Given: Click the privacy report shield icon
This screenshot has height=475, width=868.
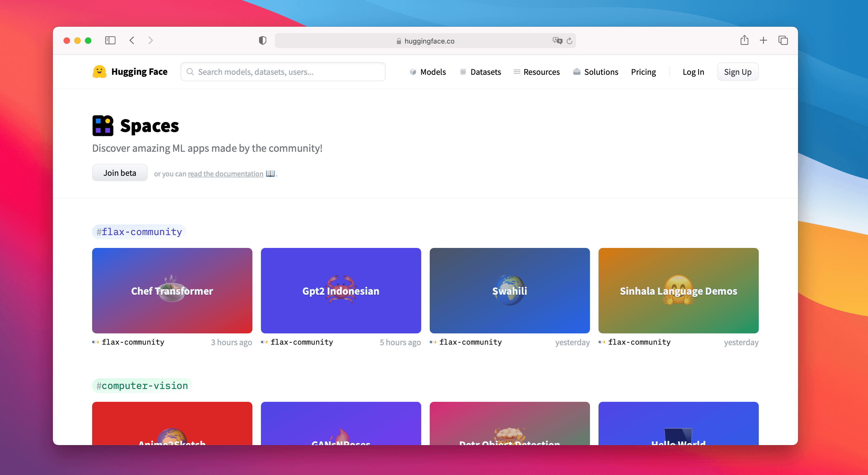Looking at the screenshot, I should click(x=263, y=40).
